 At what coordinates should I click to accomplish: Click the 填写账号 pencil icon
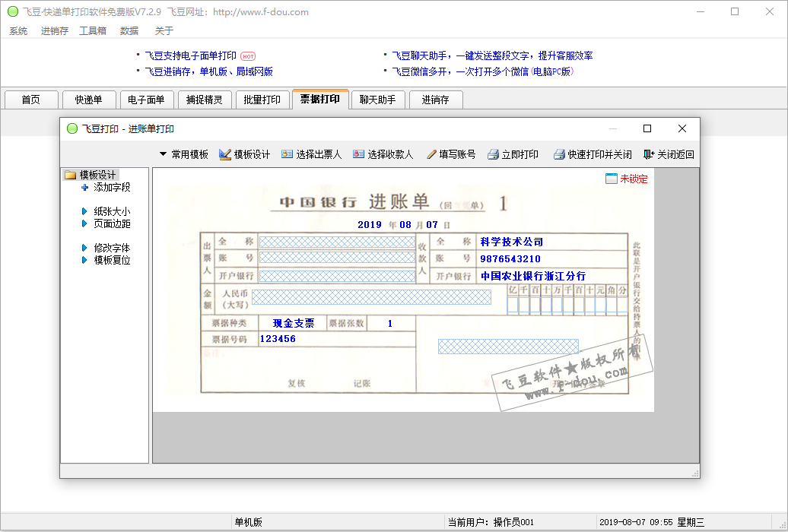click(431, 155)
